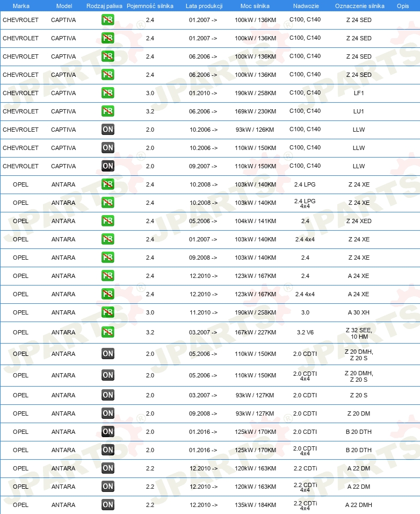Click the ON diesel icon for Antara A 22 DMH
The width and height of the screenshot is (420, 514).
point(108,505)
